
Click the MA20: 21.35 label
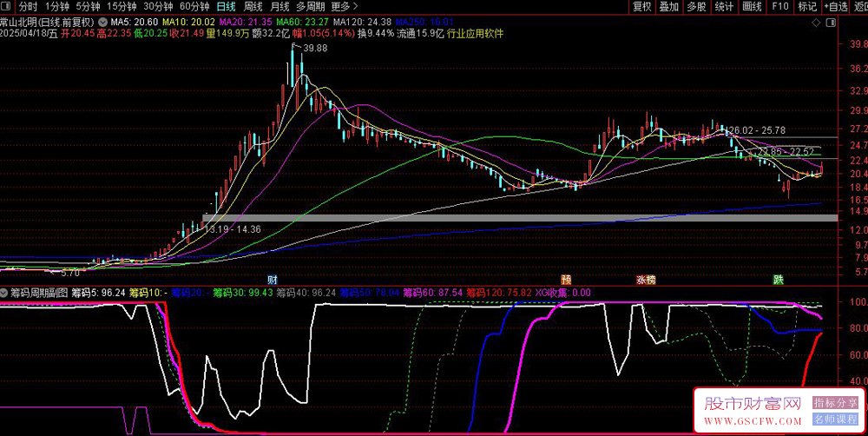[x=246, y=23]
